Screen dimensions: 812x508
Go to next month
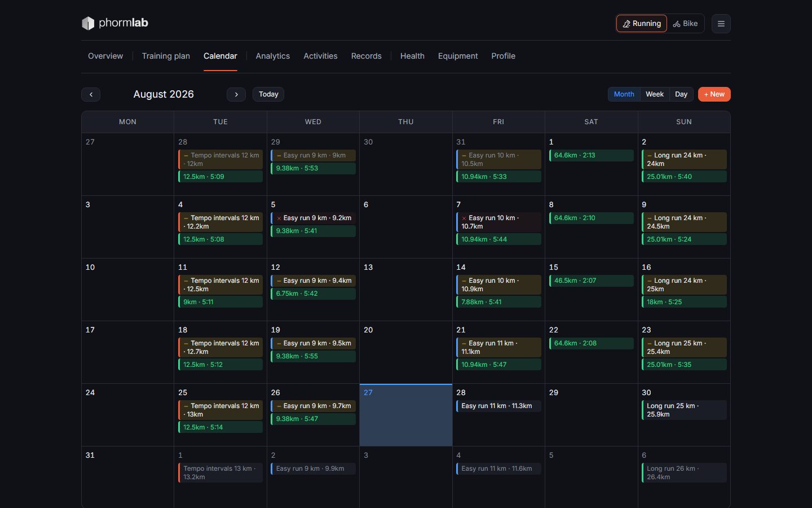[x=236, y=94]
